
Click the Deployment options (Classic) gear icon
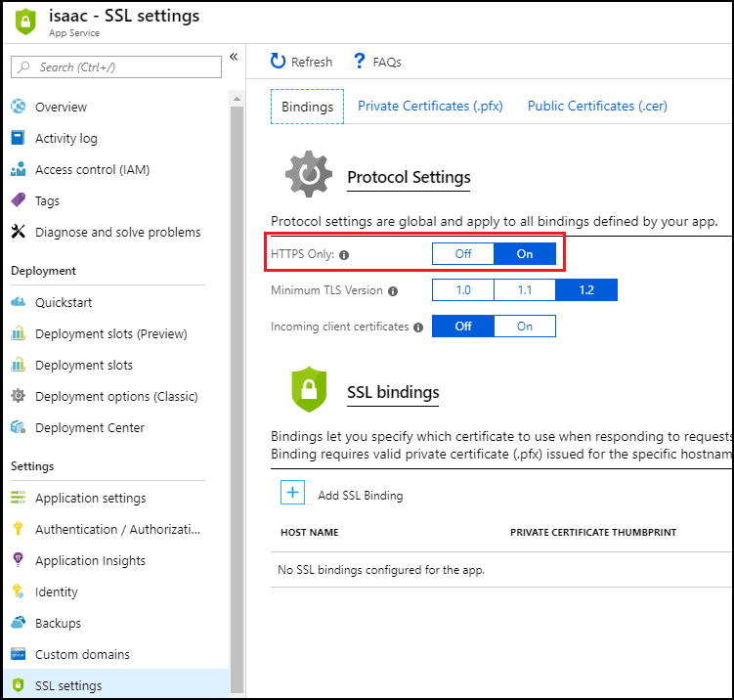tap(18, 396)
